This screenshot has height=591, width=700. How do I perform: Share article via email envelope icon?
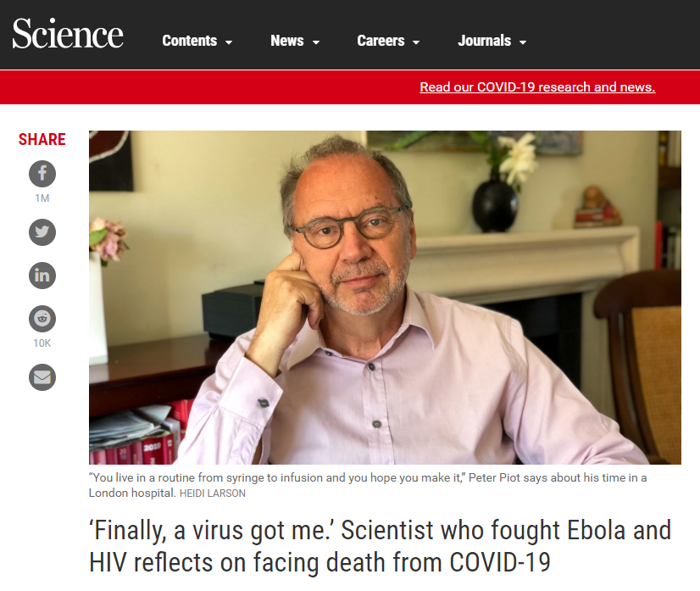tap(42, 376)
